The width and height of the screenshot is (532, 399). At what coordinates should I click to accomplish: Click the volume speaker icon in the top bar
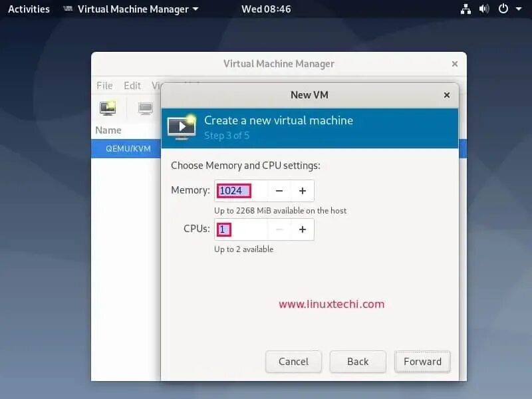coord(483,9)
